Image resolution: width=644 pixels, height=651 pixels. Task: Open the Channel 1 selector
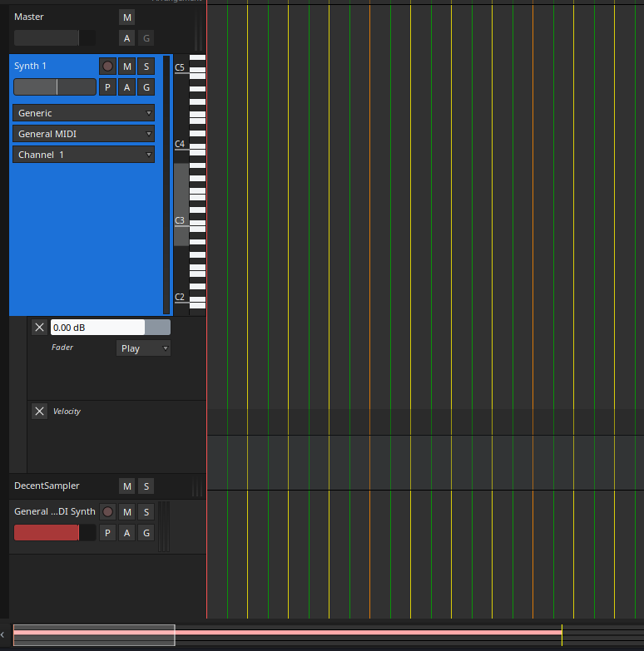point(83,155)
